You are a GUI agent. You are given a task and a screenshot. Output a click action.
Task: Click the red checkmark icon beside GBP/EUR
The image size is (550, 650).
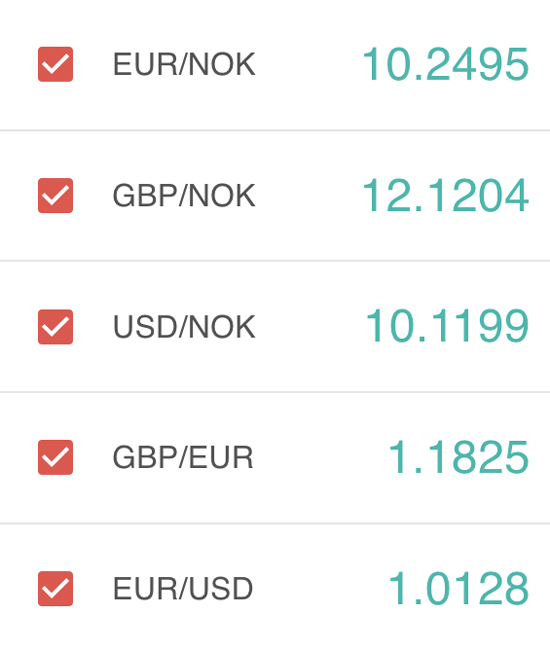[56, 457]
